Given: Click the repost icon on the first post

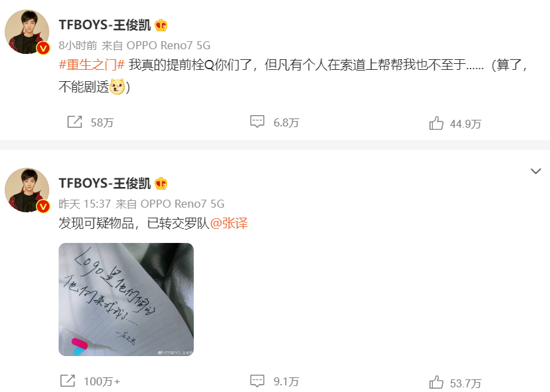Looking at the screenshot, I should 75,122.
